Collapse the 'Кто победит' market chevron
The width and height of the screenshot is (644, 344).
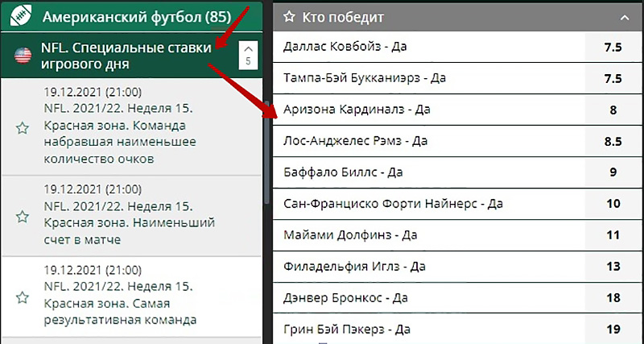tap(625, 18)
